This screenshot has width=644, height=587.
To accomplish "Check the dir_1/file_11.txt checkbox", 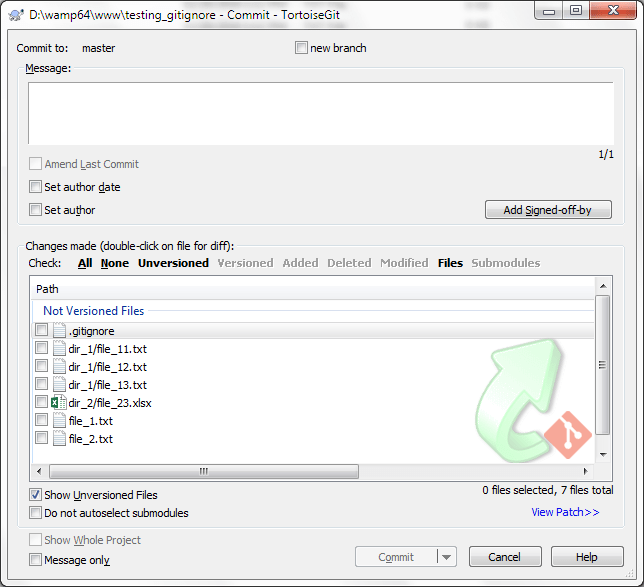I will 41,348.
